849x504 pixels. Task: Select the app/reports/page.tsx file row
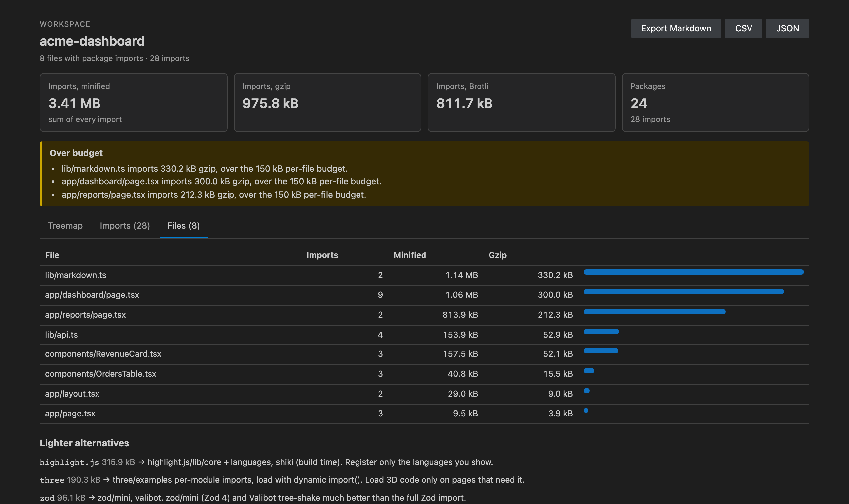[x=424, y=315]
